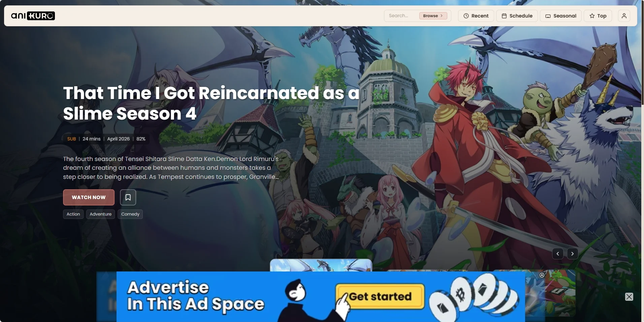Open the Slime Season 4 title
The width and height of the screenshot is (644, 322).
click(211, 103)
